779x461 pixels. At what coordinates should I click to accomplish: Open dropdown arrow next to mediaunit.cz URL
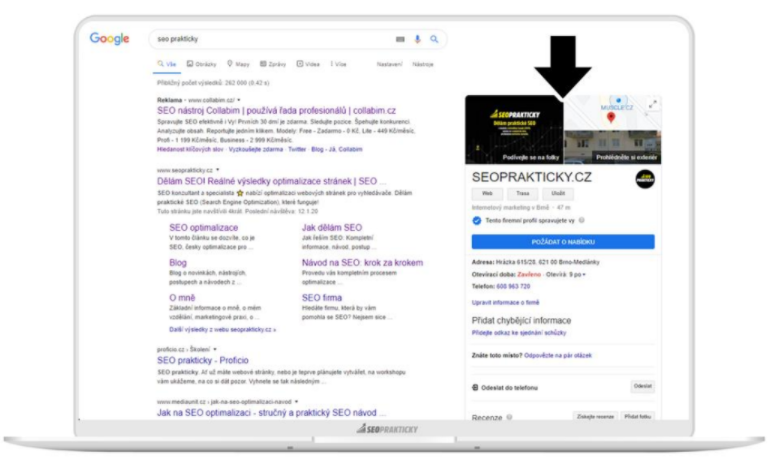point(297,401)
